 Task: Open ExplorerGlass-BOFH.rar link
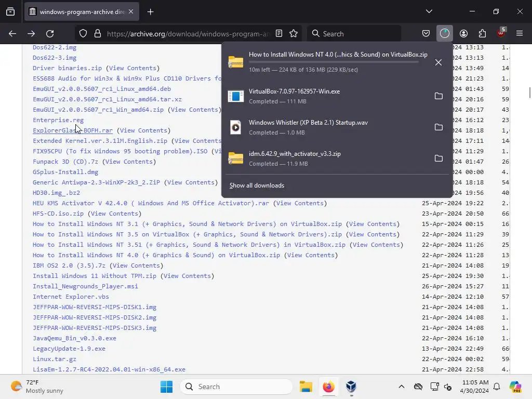point(73,130)
